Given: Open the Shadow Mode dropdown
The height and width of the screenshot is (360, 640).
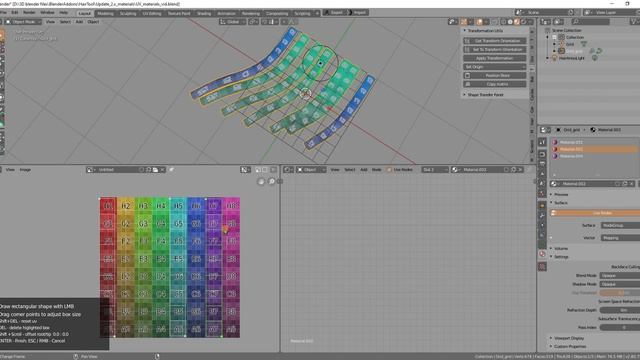Looking at the screenshot, I should [x=620, y=284].
